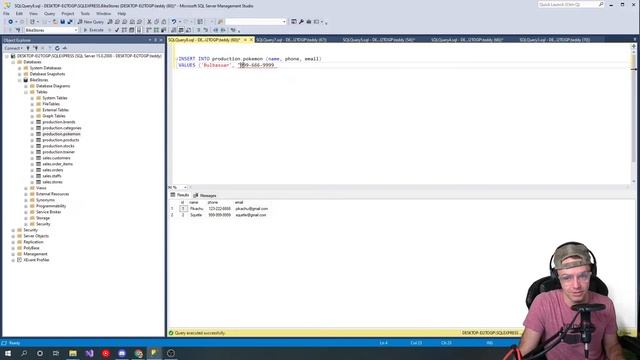Select the Server Objects folder

36,236
